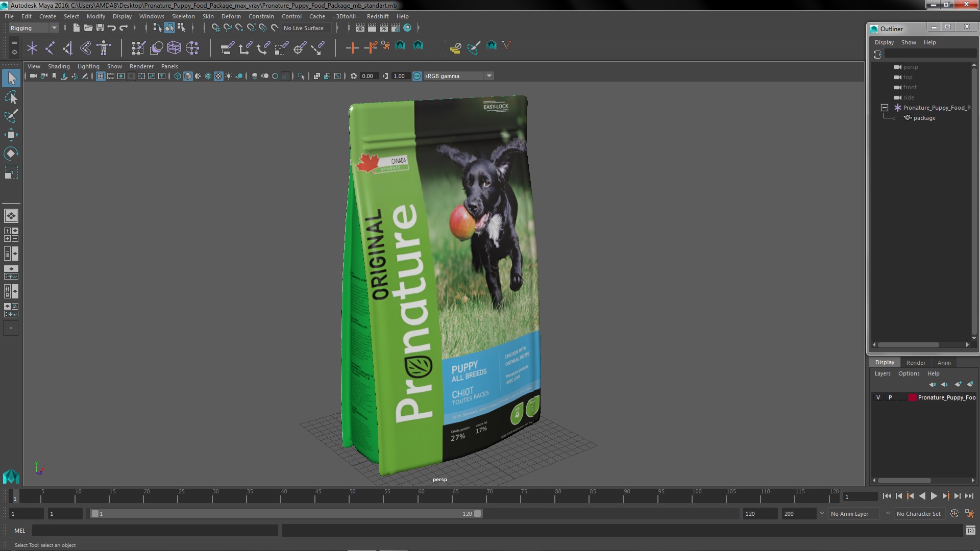Toggle the Film Gate display
The image size is (980, 551).
pyautogui.click(x=111, y=76)
